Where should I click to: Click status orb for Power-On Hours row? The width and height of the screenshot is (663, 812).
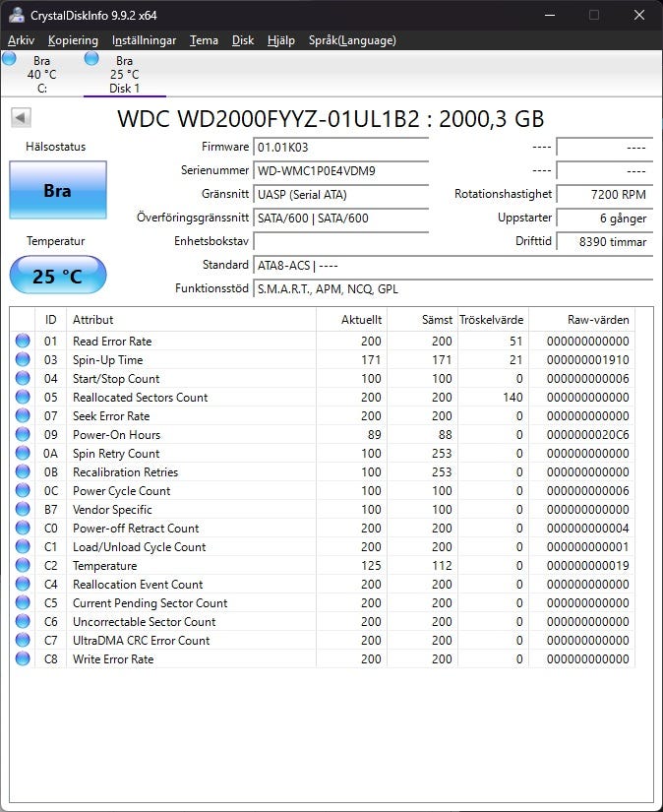[23, 434]
